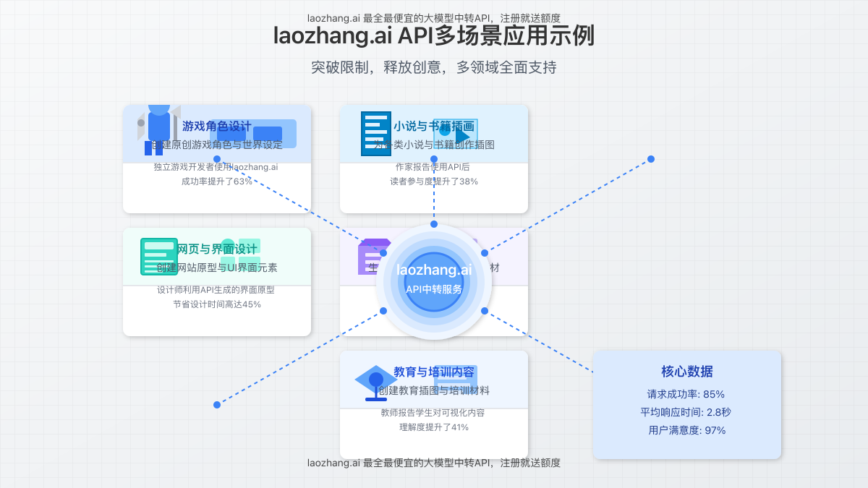This screenshot has height=488, width=868.
Task: Click the 核心数据 statistics card
Action: (x=687, y=405)
